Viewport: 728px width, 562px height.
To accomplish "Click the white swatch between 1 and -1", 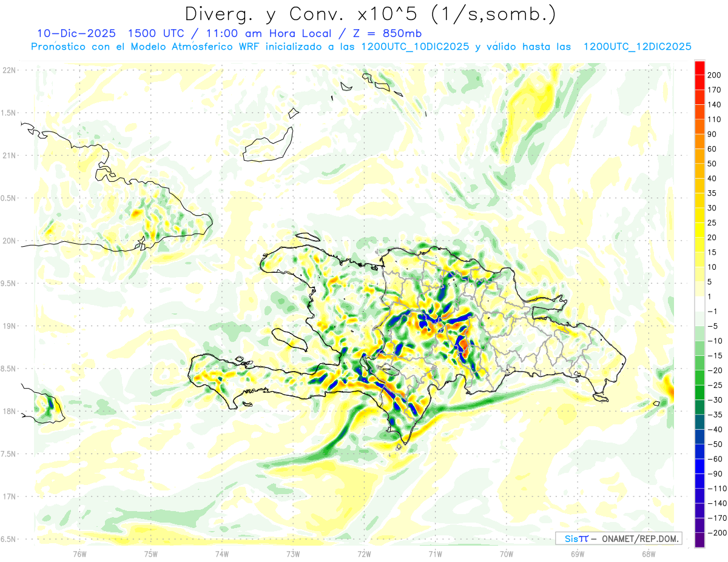I will pyautogui.click(x=699, y=304).
